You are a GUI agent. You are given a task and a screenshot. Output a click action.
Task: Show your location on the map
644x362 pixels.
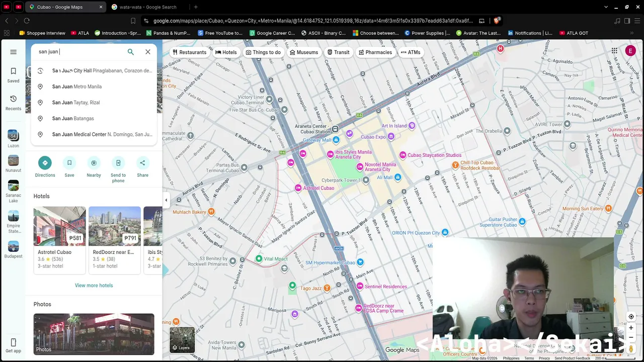(x=631, y=317)
